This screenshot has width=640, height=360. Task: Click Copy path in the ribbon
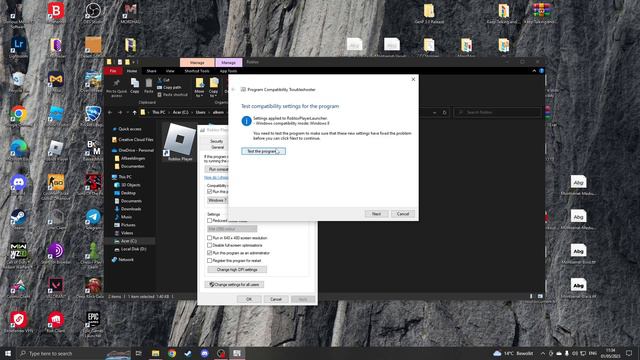[169, 87]
